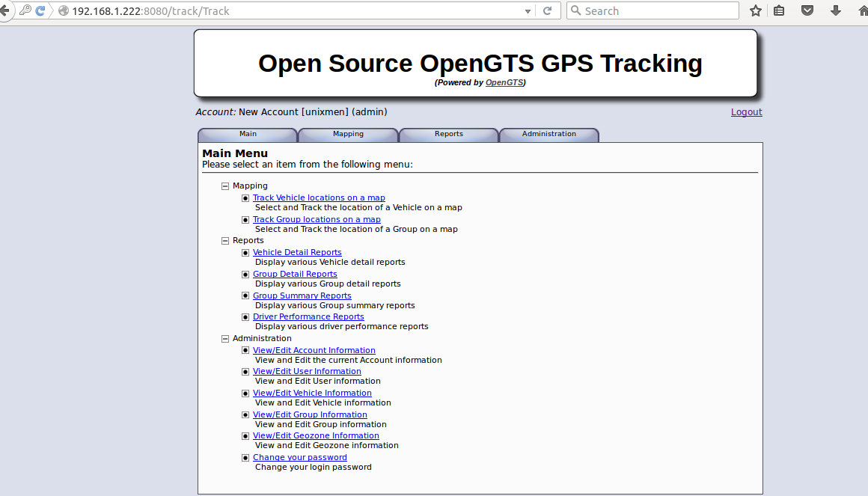Open the Mapping tab
The height and width of the screenshot is (496, 868).
(x=348, y=135)
